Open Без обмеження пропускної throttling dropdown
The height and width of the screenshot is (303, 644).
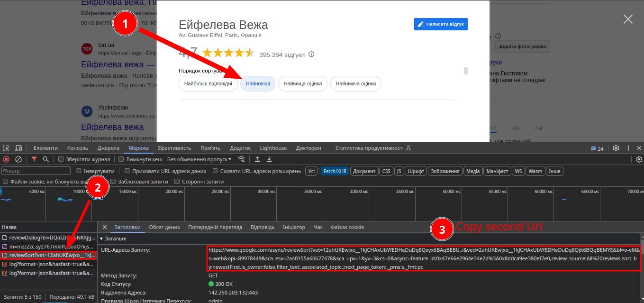(200, 159)
